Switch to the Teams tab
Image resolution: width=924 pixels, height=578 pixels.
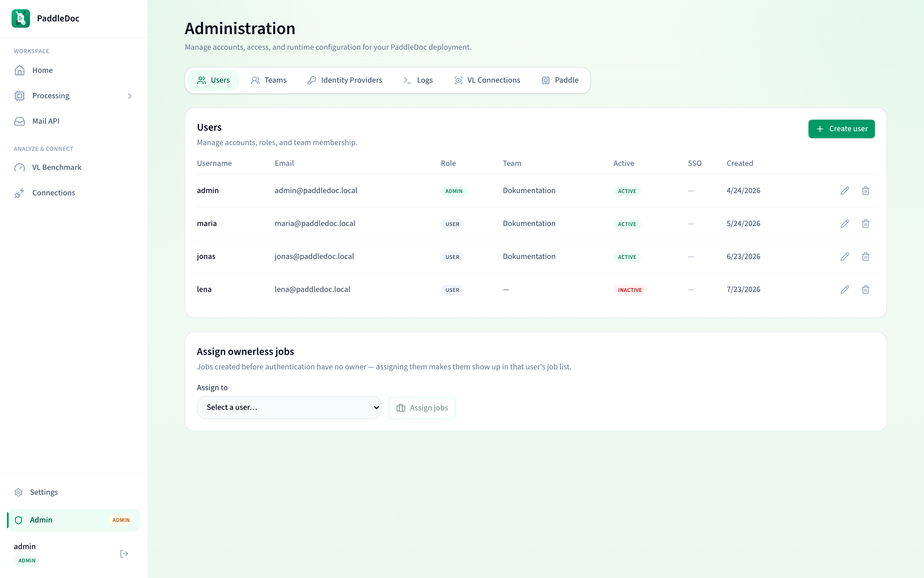(x=269, y=80)
